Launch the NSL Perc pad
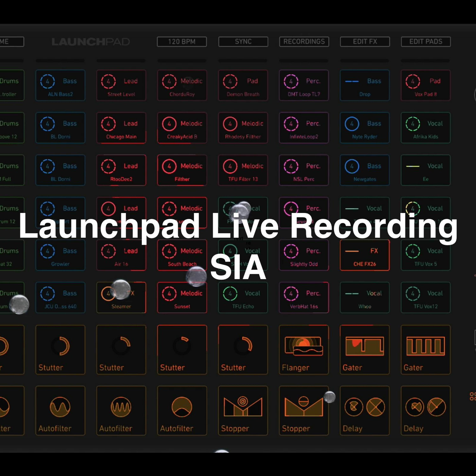 [x=304, y=170]
